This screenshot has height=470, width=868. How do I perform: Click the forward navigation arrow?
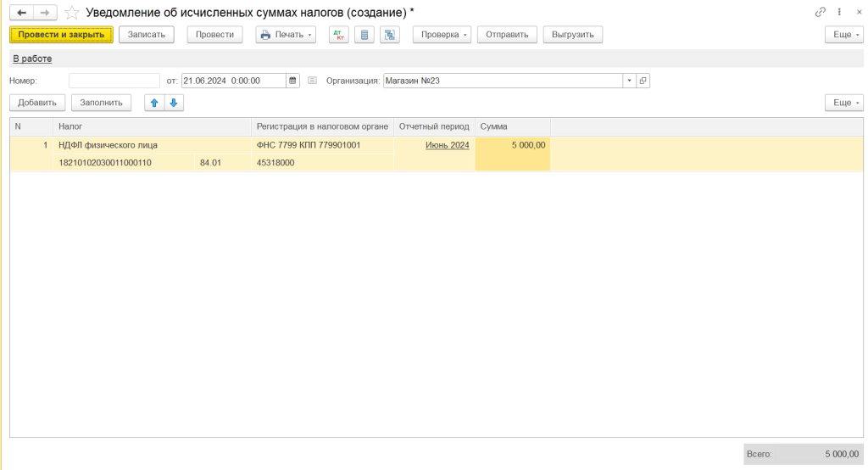pos(45,13)
